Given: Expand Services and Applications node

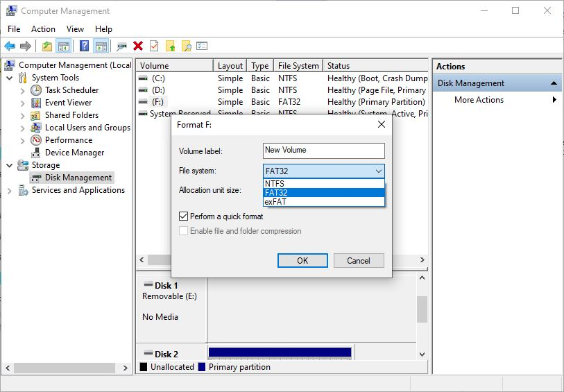Looking at the screenshot, I should pyautogui.click(x=10, y=190).
